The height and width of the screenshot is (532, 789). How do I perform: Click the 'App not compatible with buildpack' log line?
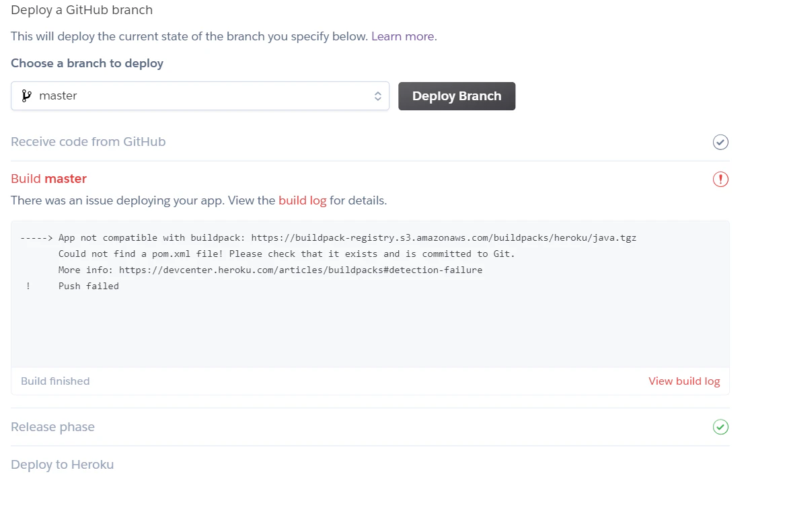pos(347,237)
